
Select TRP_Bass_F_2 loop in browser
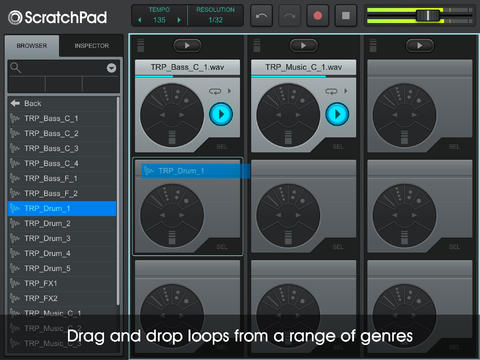pyautogui.click(x=62, y=193)
